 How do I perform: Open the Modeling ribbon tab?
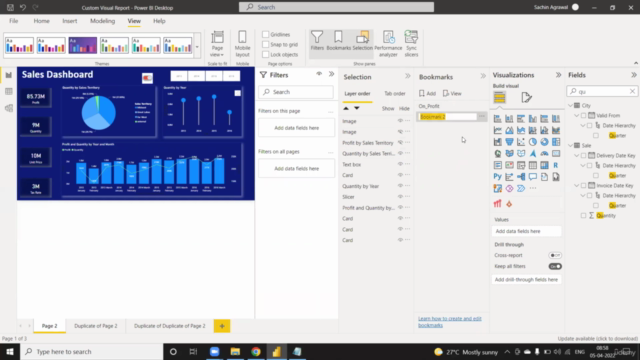pos(102,21)
